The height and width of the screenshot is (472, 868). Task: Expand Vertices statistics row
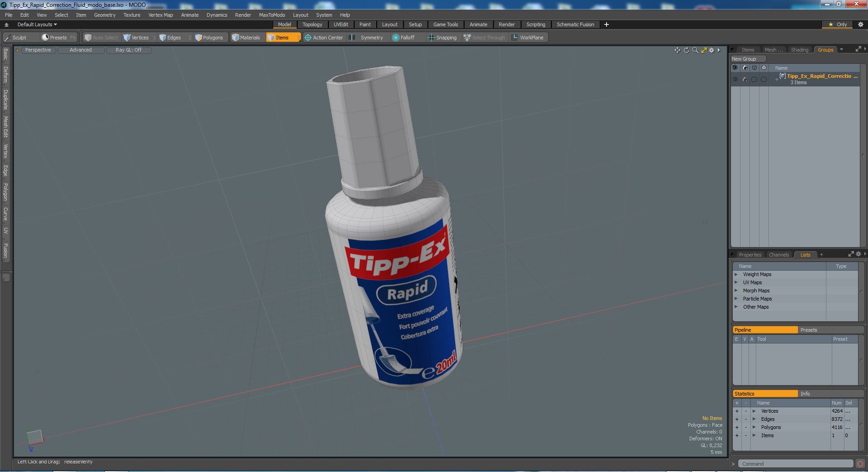754,411
